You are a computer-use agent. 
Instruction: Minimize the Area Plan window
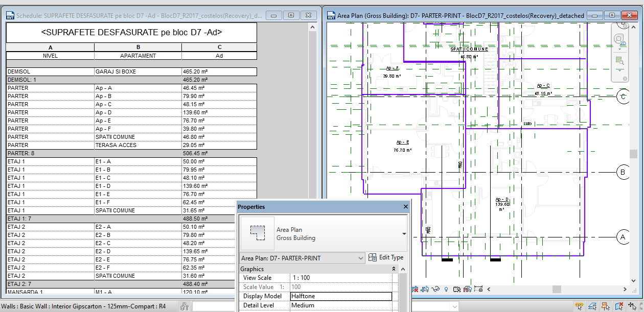[595, 15]
